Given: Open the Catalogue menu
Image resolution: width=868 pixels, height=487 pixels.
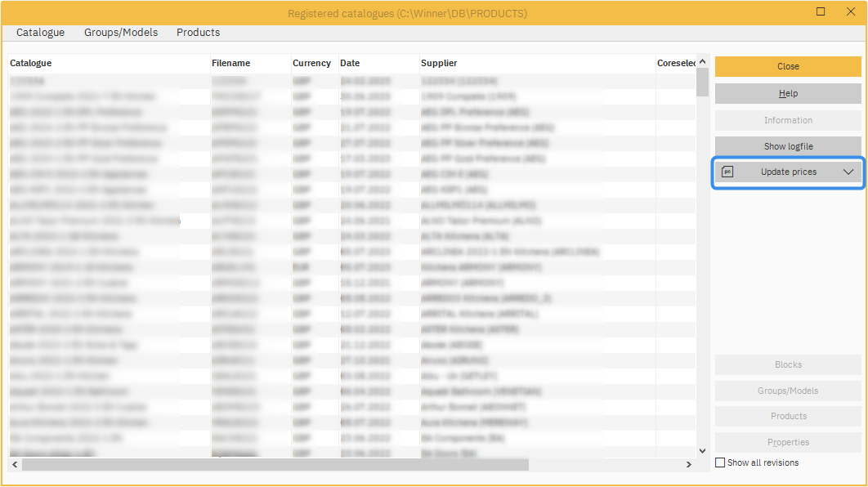Looking at the screenshot, I should [x=40, y=32].
